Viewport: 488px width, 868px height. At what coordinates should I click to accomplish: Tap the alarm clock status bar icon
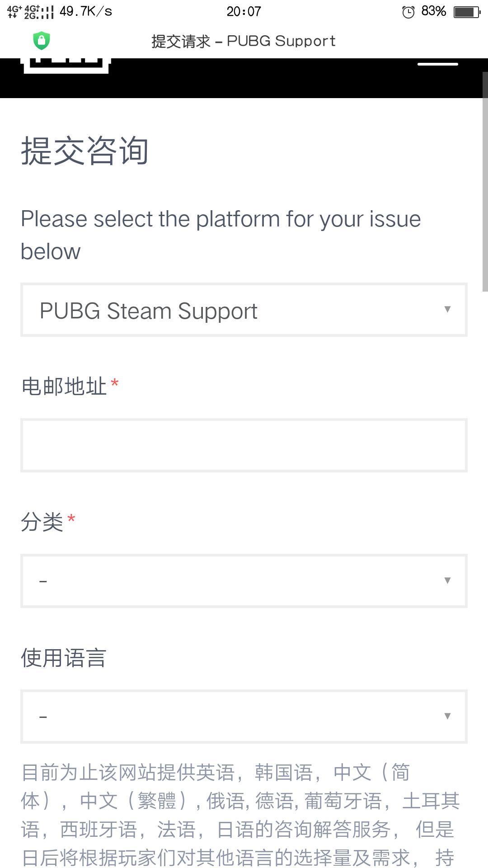(x=408, y=11)
